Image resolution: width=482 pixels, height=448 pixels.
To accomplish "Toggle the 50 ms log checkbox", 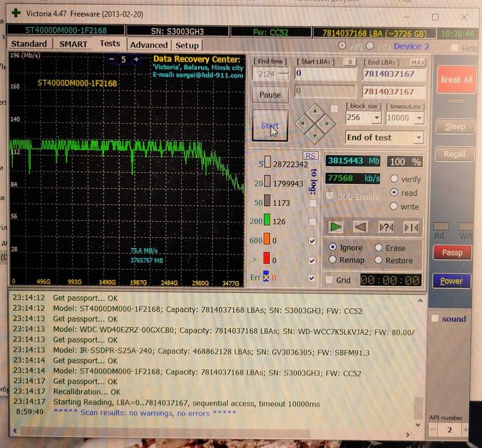I will 312,203.
